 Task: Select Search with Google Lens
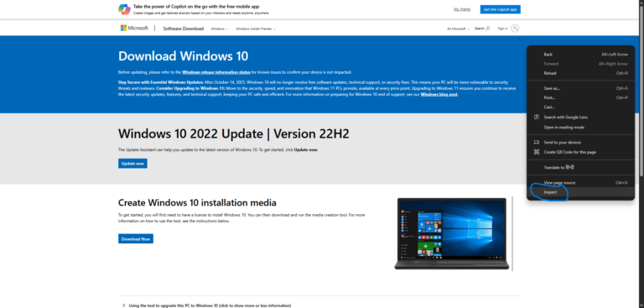(580, 117)
